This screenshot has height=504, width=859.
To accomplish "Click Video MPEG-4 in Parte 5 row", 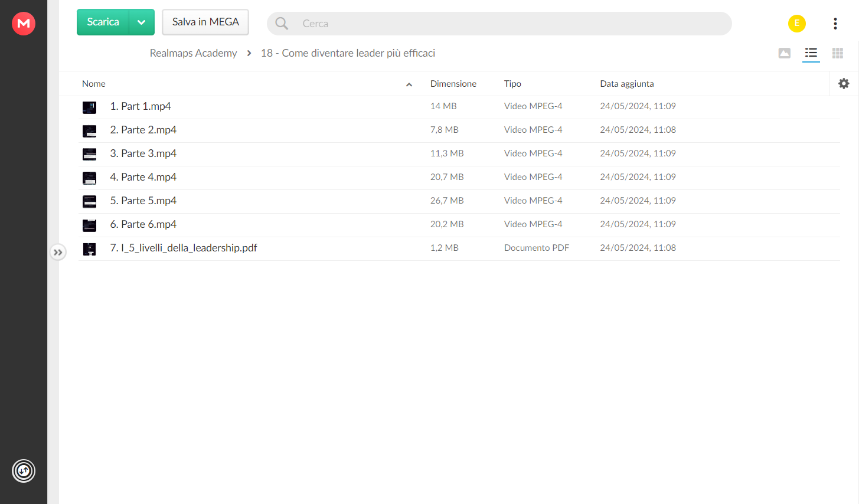I will 533,201.
